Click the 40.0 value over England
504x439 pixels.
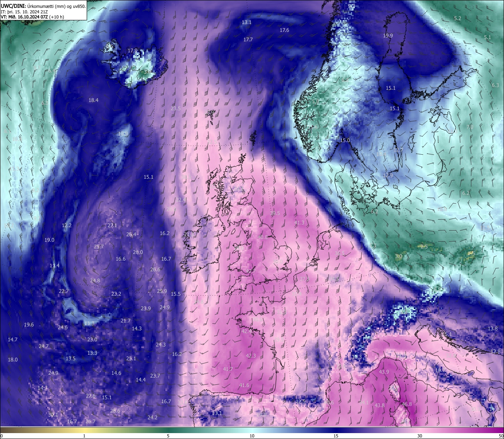(x=262, y=237)
